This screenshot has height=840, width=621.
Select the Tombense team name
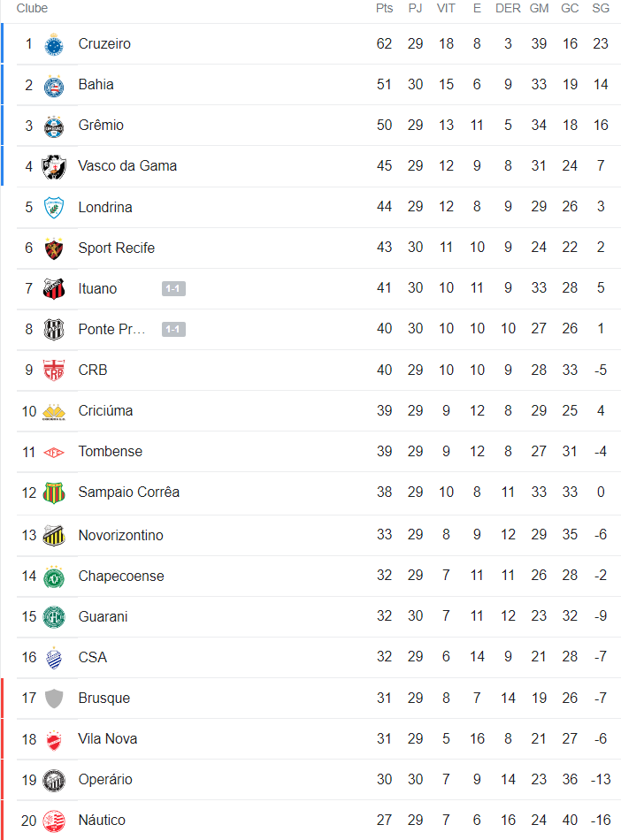point(110,452)
